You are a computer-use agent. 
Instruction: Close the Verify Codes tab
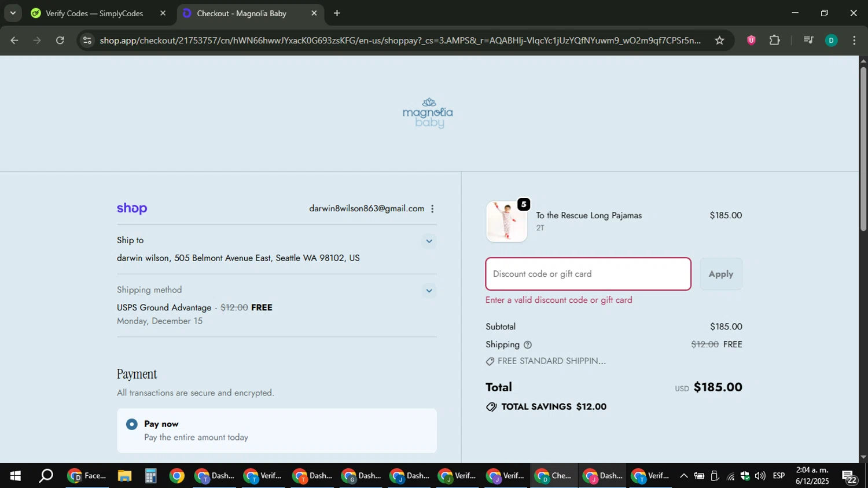(x=163, y=13)
